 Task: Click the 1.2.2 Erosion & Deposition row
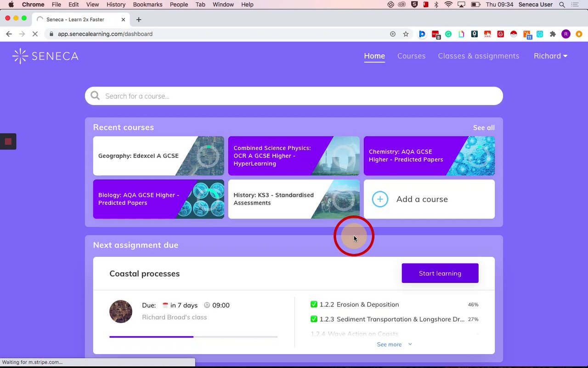395,305
